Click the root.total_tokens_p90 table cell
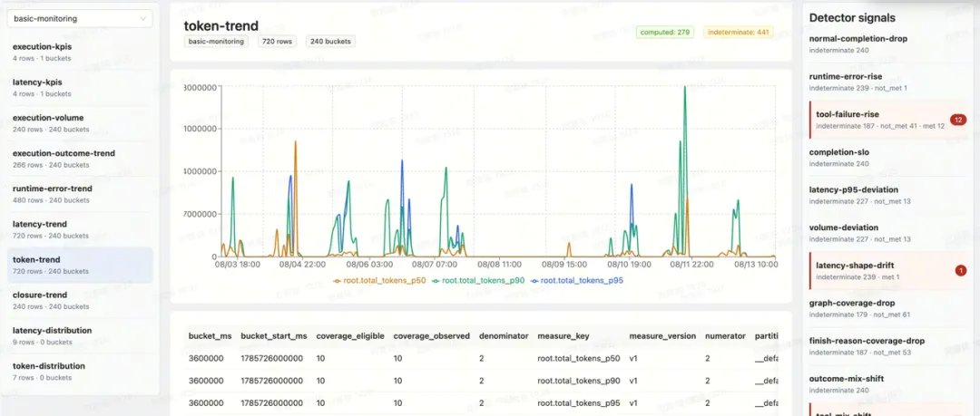This screenshot has width=980, height=416. [579, 381]
